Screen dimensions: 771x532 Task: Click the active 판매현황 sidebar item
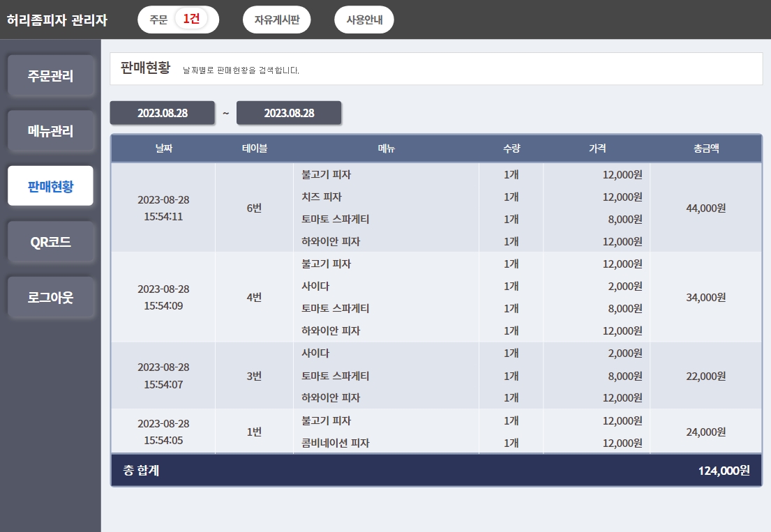tap(50, 186)
